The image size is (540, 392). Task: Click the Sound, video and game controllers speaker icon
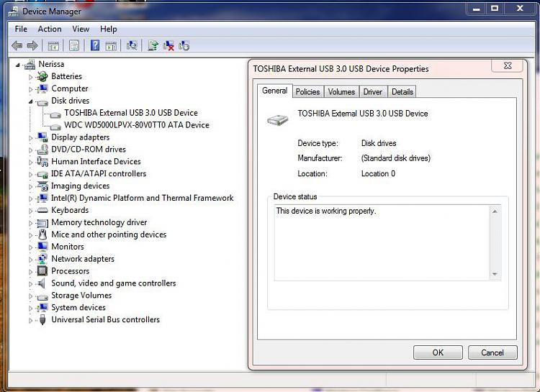click(42, 283)
